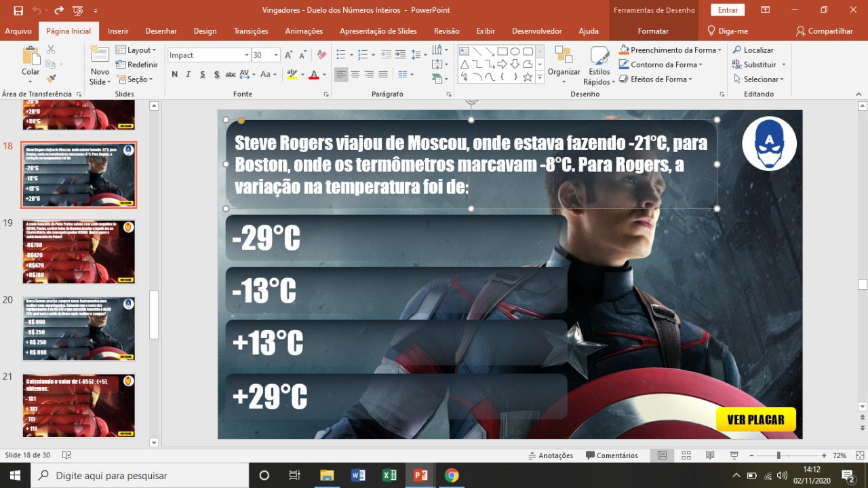
Task: Click the Windows search box on the taskbar
Action: click(140, 475)
